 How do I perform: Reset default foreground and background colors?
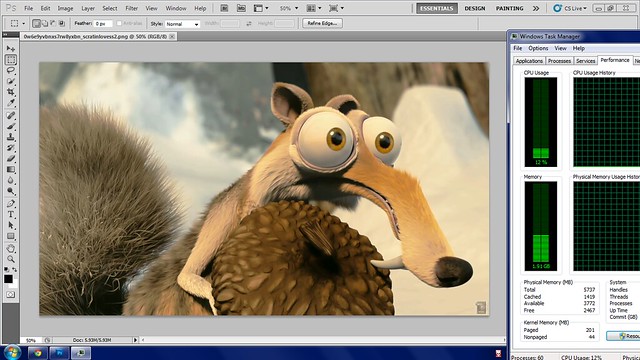coord(7,269)
